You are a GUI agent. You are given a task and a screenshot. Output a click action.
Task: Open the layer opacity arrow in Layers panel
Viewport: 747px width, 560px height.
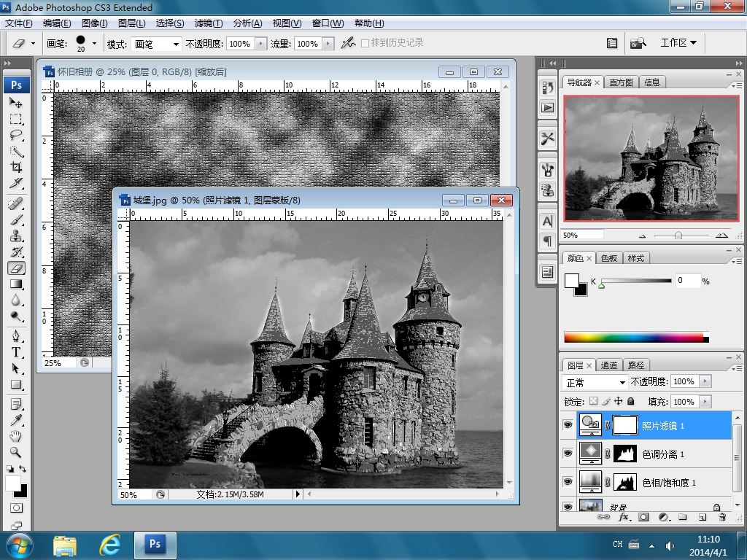705,381
